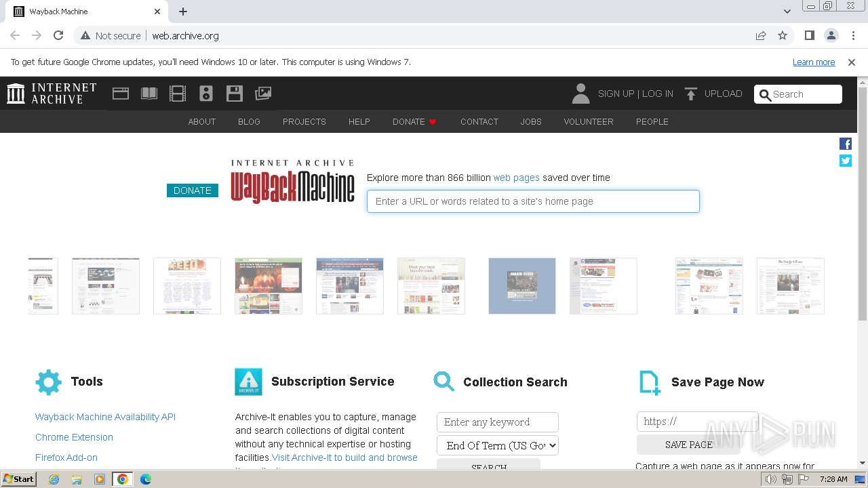Image resolution: width=868 pixels, height=488 pixels.
Task: Open the Web archive icon
Action: (x=121, y=94)
